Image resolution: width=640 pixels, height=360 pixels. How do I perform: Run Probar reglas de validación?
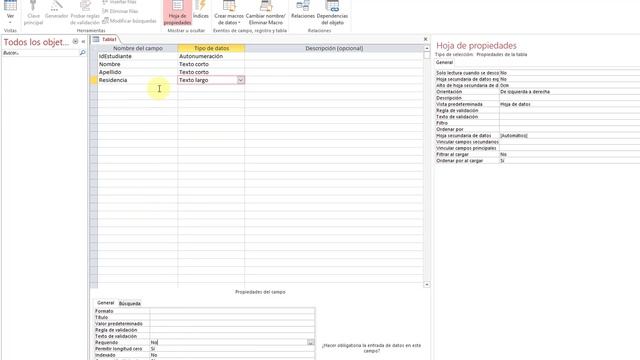coord(85,13)
